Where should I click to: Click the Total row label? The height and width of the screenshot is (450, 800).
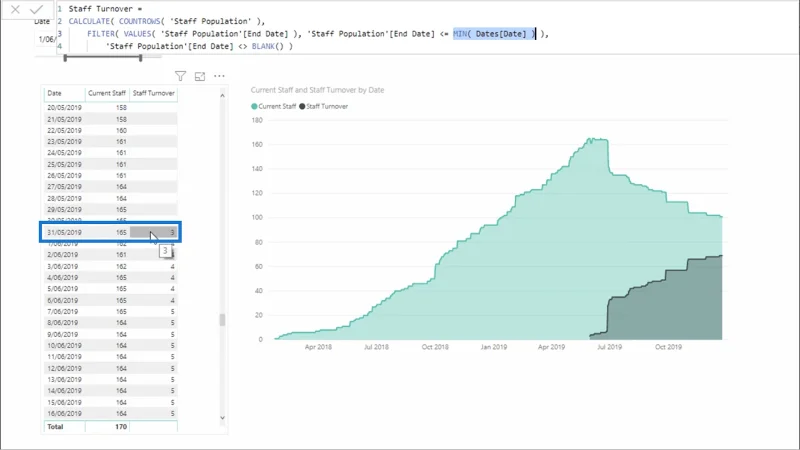(x=55, y=427)
